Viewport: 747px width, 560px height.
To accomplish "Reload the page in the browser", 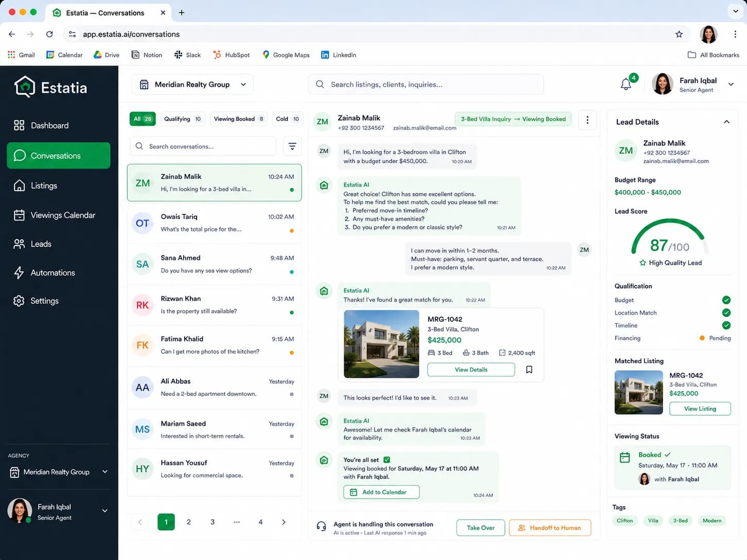I will [50, 34].
